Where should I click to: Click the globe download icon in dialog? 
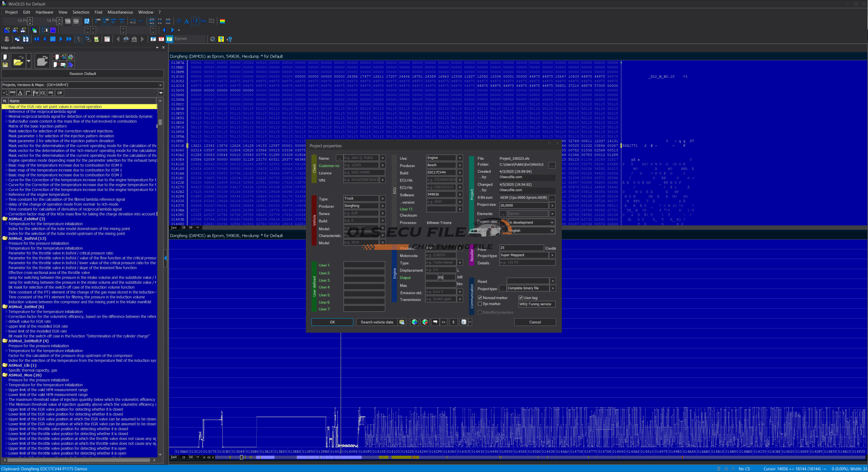414,322
